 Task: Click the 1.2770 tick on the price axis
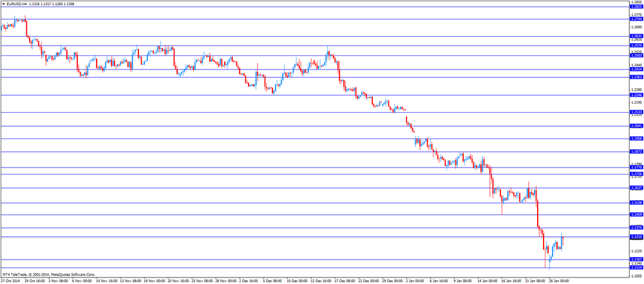[x=637, y=14]
